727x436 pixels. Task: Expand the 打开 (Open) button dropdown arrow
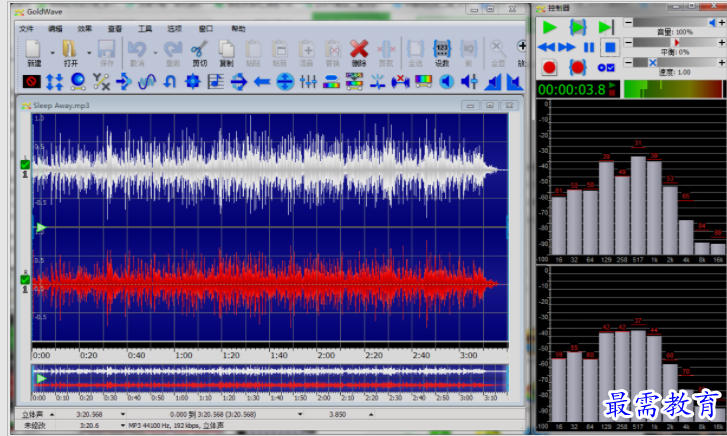point(89,52)
